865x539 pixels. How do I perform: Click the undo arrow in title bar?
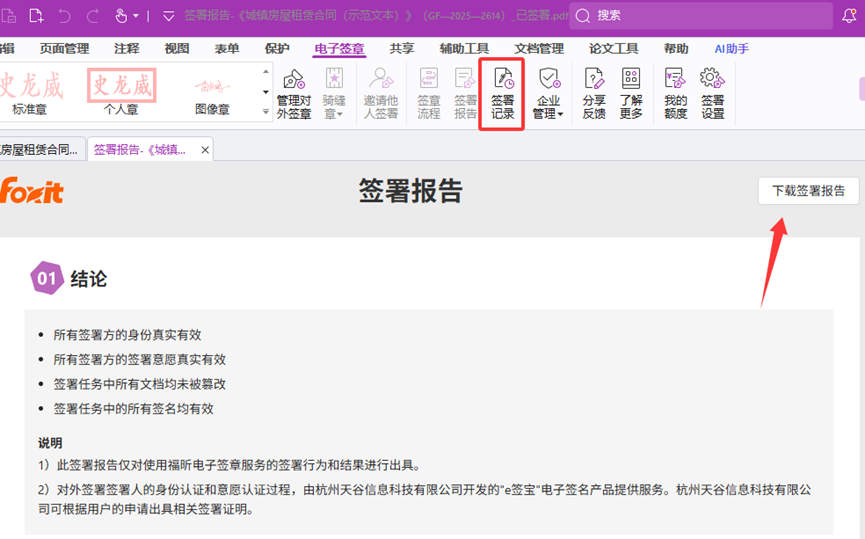coord(65,16)
